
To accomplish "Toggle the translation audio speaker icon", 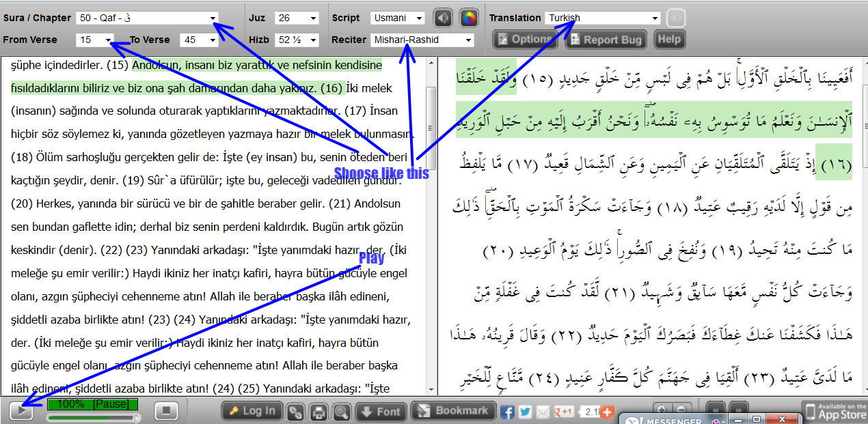I will pyautogui.click(x=676, y=18).
